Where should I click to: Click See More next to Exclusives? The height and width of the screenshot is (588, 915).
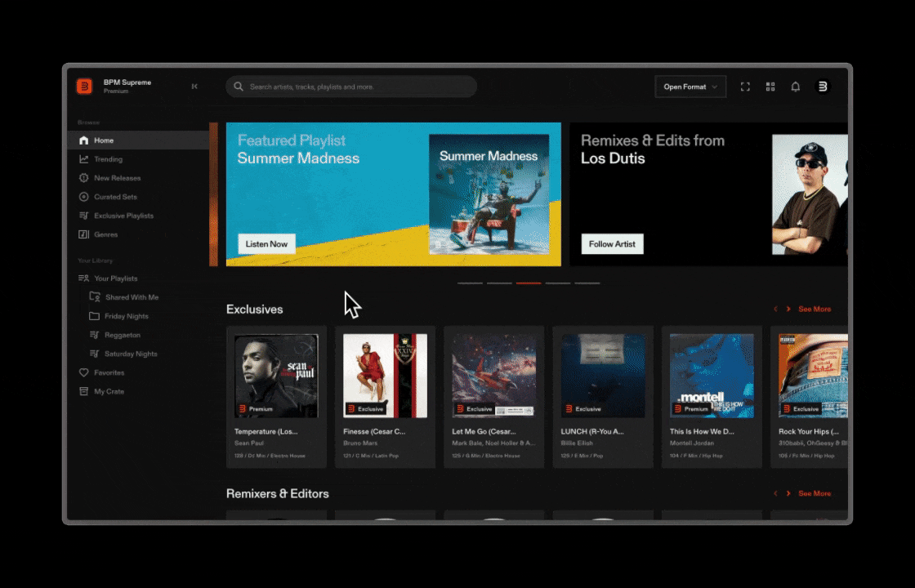[x=815, y=310]
